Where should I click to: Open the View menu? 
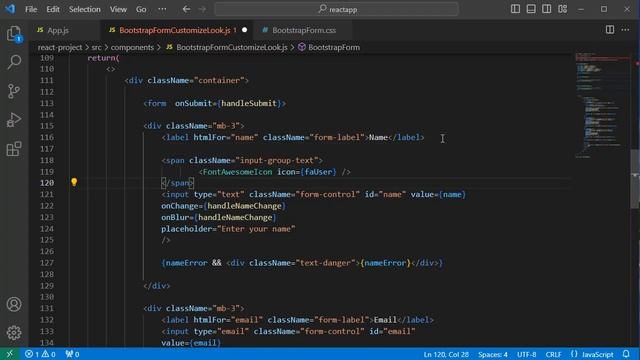pos(118,9)
